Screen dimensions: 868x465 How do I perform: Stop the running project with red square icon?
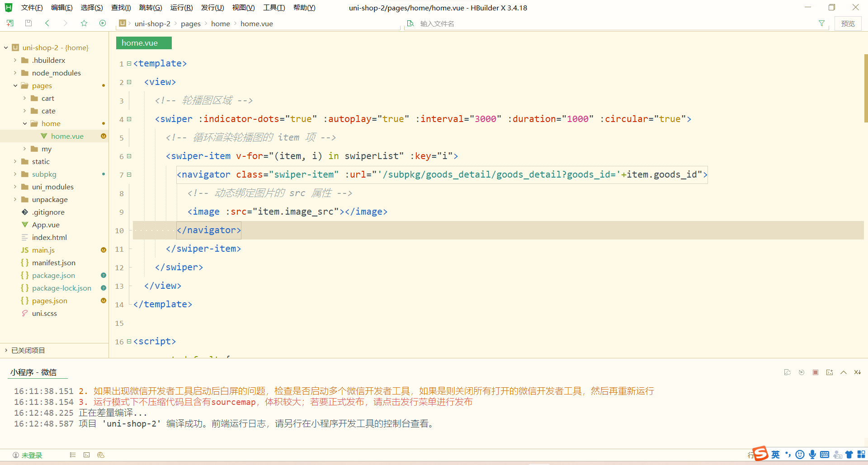point(816,372)
